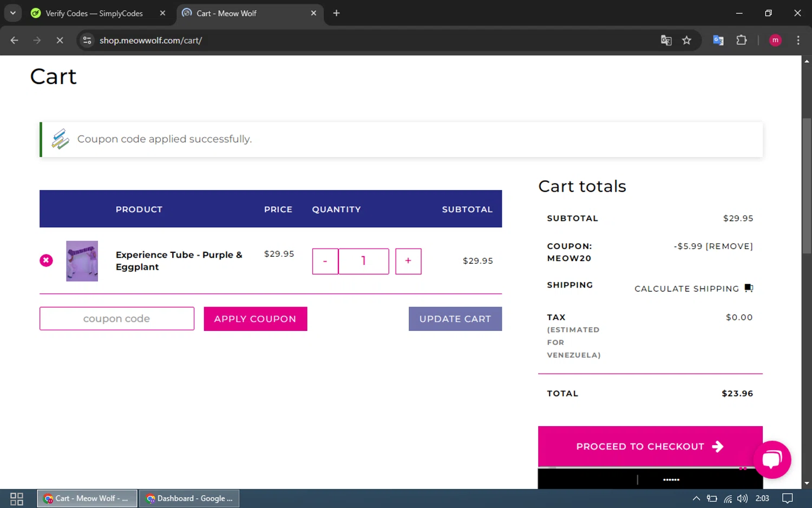812x508 pixels.
Task: Open the tab search dropdown arrow
Action: [x=12, y=13]
